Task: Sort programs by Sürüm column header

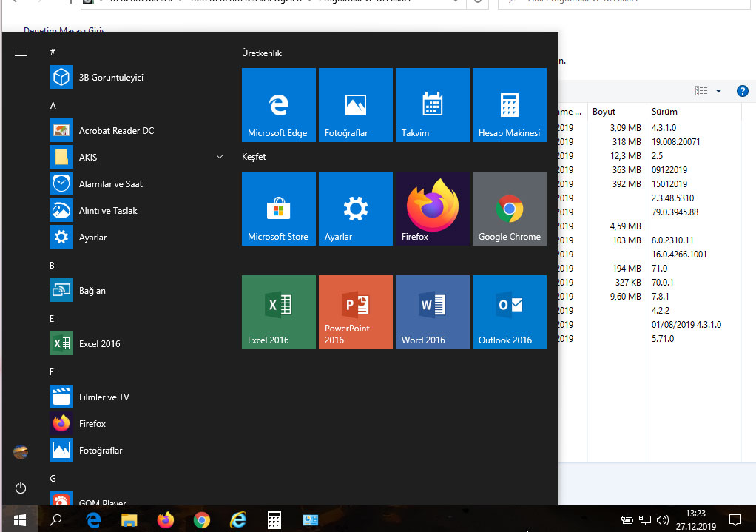Action: point(694,112)
